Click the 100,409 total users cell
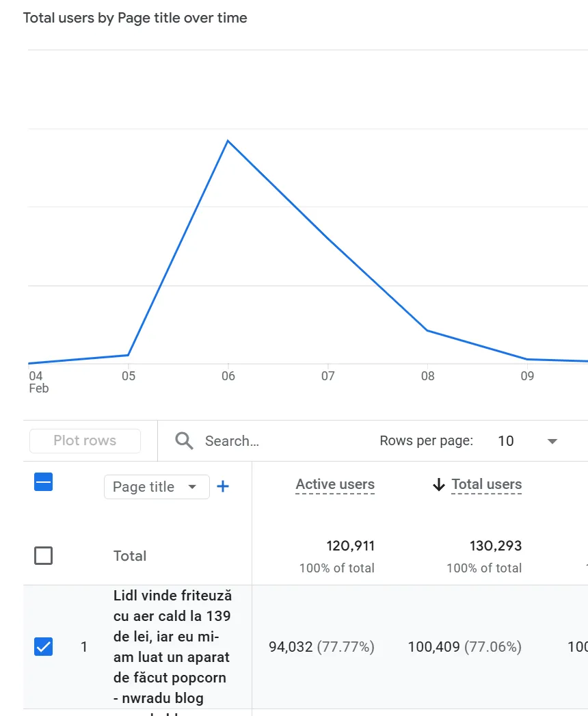Screen dimensions: 588x716 pos(464,647)
